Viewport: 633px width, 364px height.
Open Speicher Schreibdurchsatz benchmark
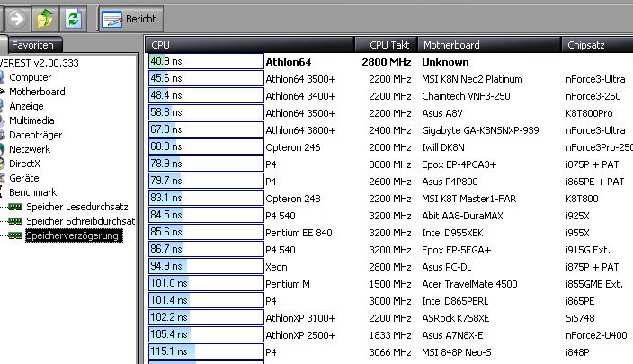[x=80, y=221]
